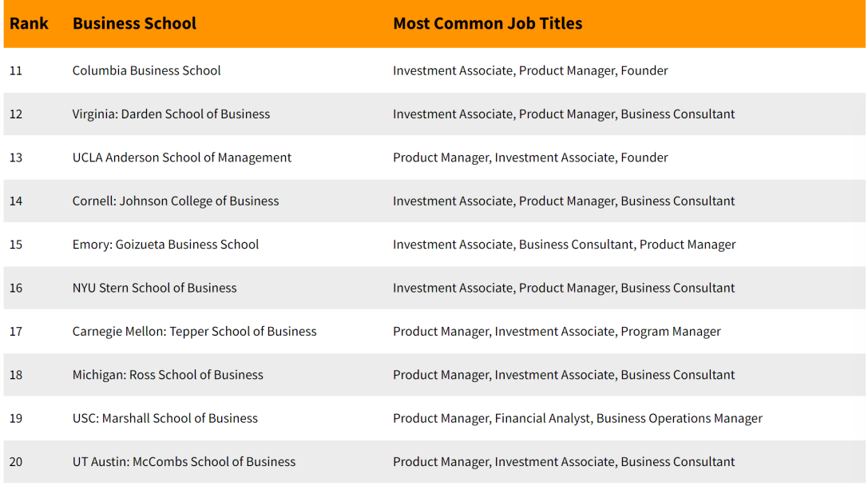
Task: Click rank number 11 cell
Action: (16, 70)
